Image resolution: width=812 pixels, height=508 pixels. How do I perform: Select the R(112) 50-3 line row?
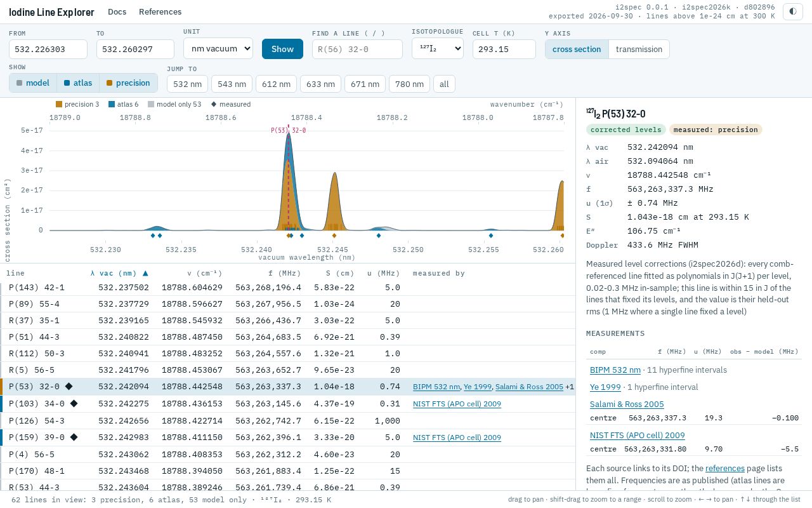coord(288,353)
